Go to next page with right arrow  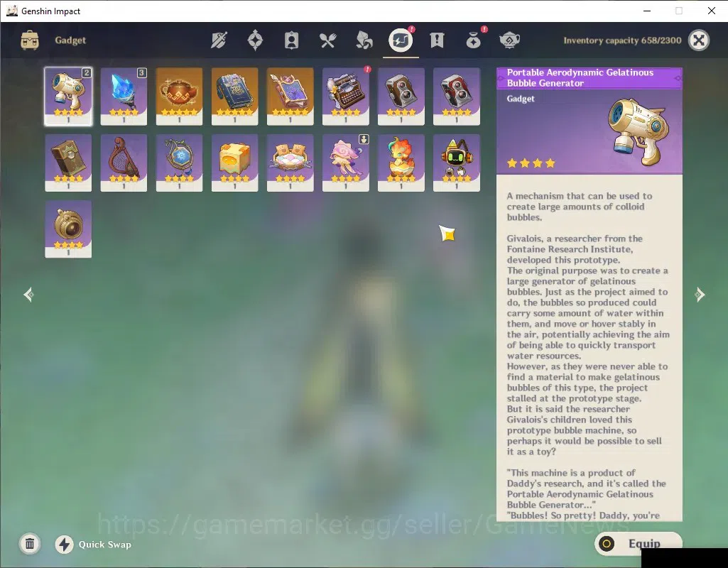click(x=700, y=295)
